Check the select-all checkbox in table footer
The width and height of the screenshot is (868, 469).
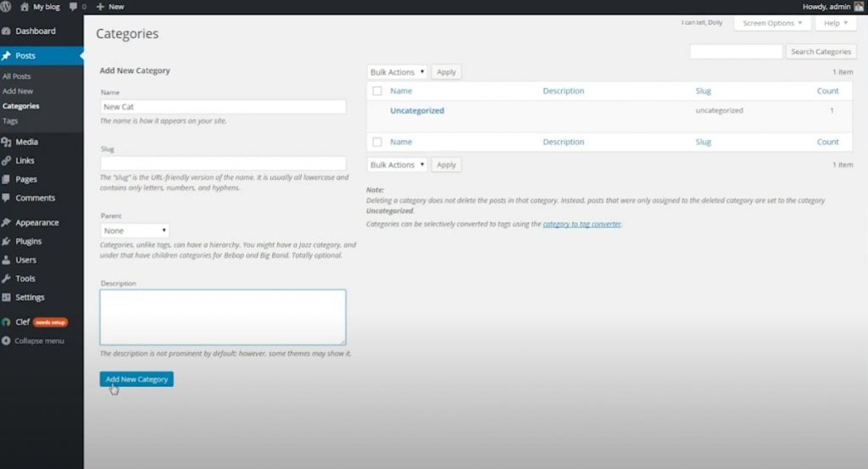click(377, 142)
